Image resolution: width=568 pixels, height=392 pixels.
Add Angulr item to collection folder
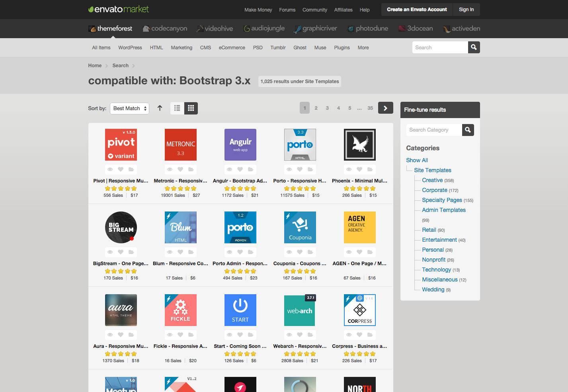coord(250,169)
